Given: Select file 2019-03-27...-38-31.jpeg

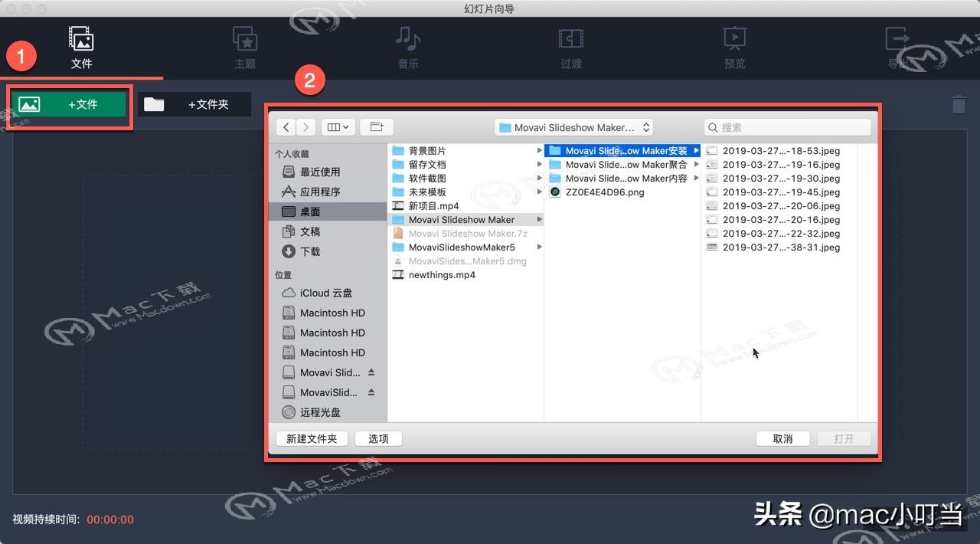Looking at the screenshot, I should tap(779, 247).
